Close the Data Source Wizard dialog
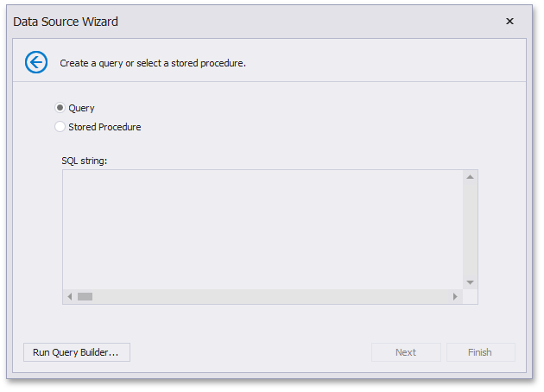Viewport: 544px width, 392px height. pyautogui.click(x=509, y=22)
